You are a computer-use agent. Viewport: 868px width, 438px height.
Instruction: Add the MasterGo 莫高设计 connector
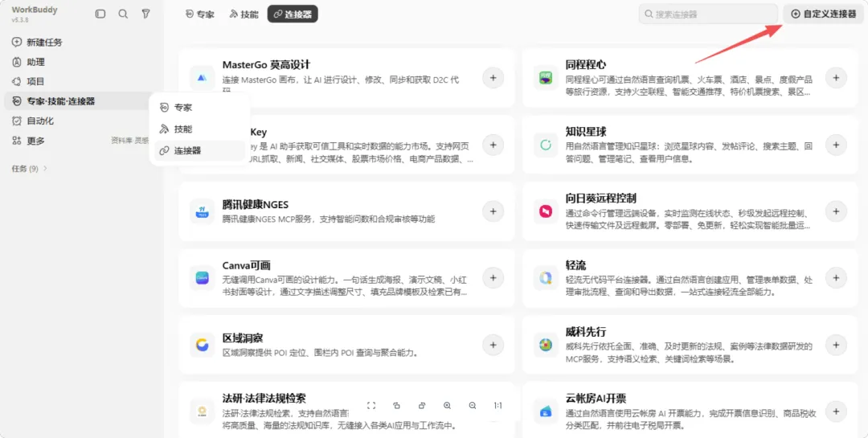493,77
